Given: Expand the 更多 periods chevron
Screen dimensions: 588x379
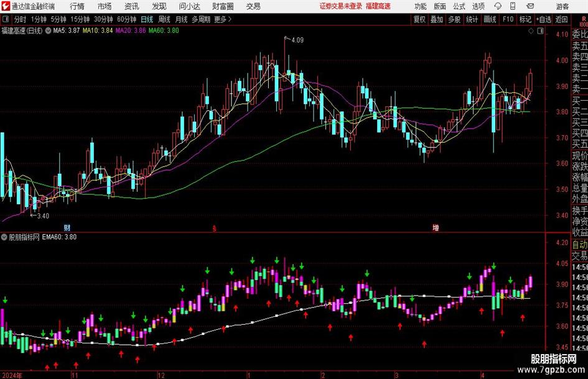Looking at the screenshot, I should 223,19.
